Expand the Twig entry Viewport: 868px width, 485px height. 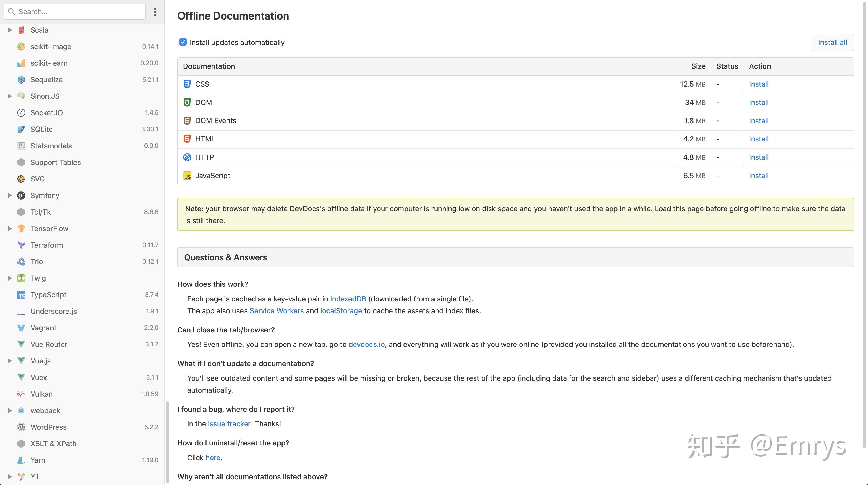pyautogui.click(x=9, y=278)
